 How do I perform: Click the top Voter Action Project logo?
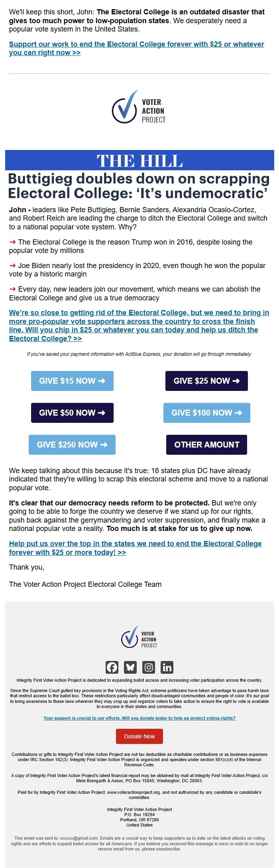coord(139,107)
